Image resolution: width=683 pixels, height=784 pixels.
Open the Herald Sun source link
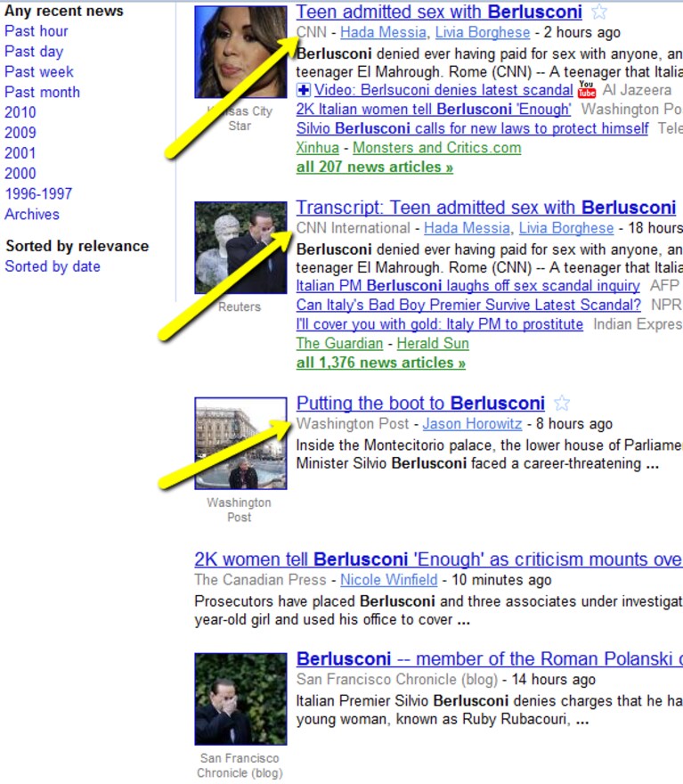tap(433, 344)
